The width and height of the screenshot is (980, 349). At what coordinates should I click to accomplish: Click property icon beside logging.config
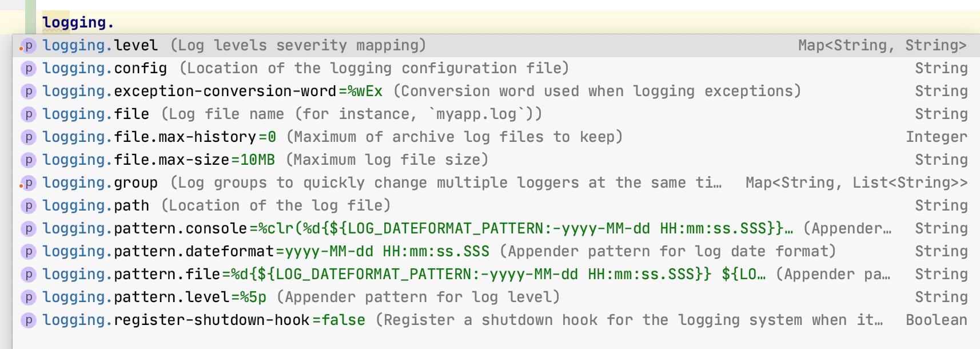[28, 69]
